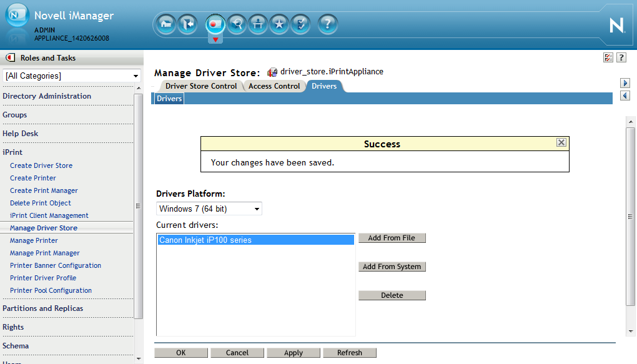
Task: Expand the Schema role
Action: coord(16,346)
